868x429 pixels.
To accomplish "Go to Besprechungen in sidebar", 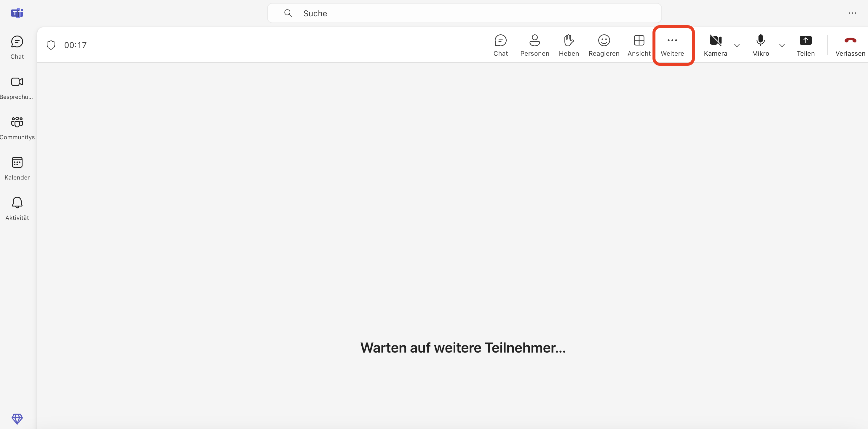I will pos(17,88).
